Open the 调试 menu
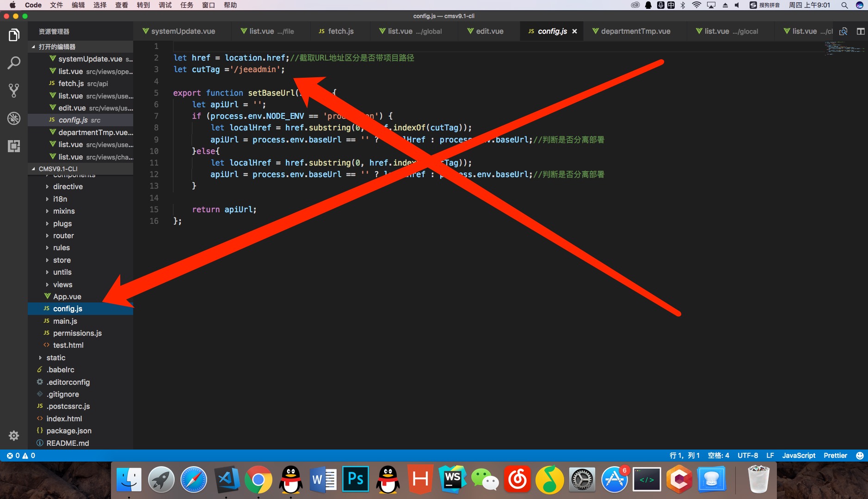The height and width of the screenshot is (499, 868). point(165,5)
